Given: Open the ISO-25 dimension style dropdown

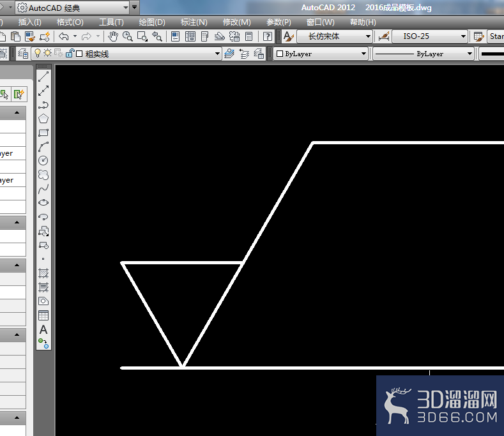Looking at the screenshot, I should [x=463, y=36].
